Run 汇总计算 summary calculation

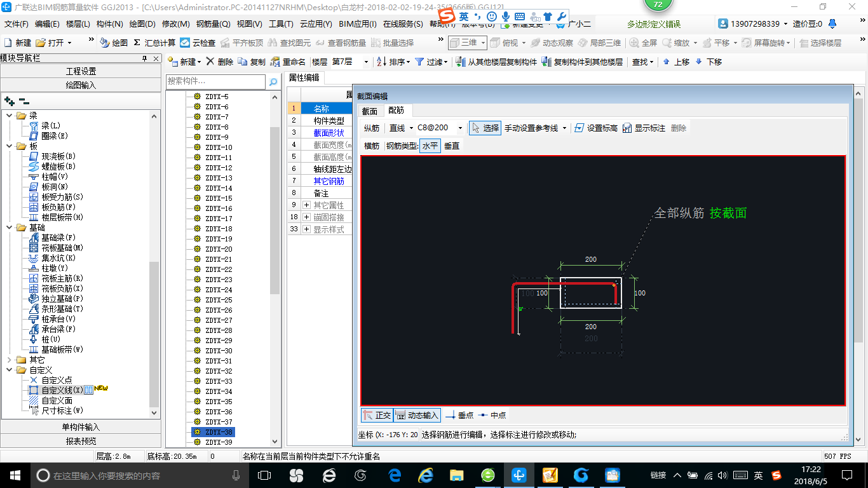pos(154,43)
